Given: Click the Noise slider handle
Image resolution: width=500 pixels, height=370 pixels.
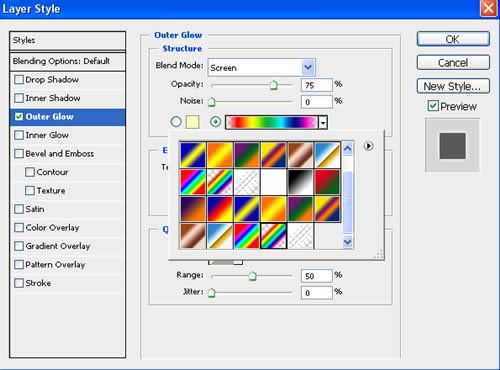Looking at the screenshot, I should [211, 102].
